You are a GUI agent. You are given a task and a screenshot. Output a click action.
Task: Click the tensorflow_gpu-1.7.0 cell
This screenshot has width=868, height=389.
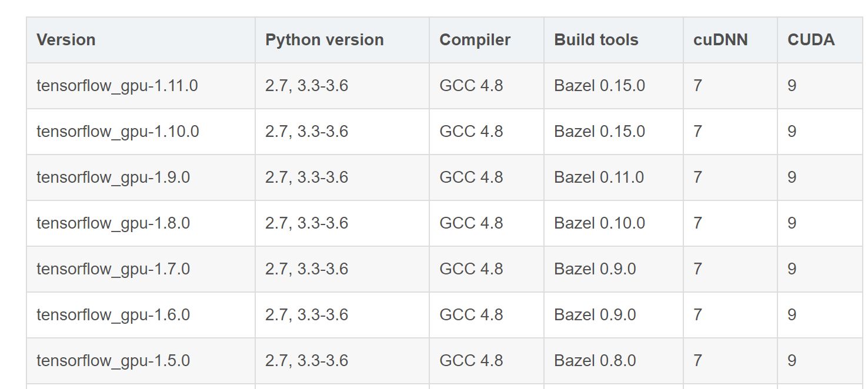pos(141,269)
